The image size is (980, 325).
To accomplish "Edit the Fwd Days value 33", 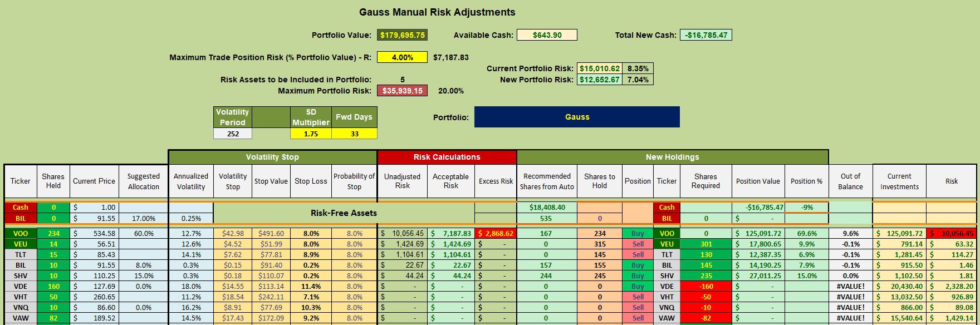I will coord(354,134).
